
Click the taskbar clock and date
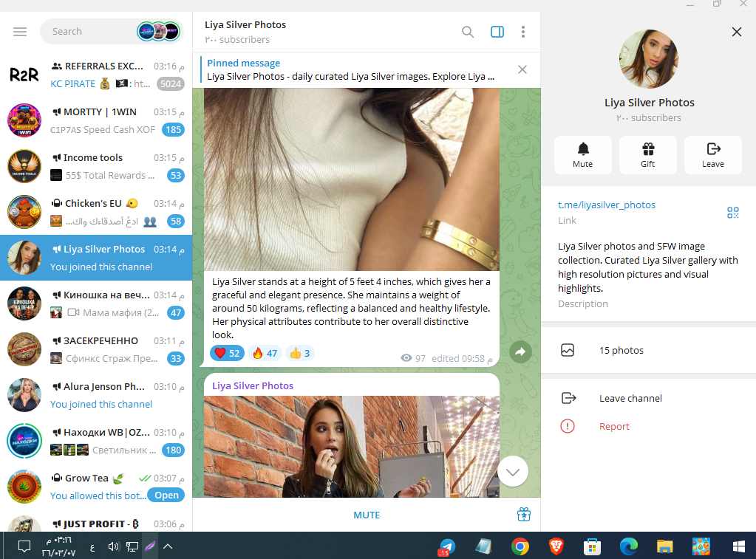point(59,546)
